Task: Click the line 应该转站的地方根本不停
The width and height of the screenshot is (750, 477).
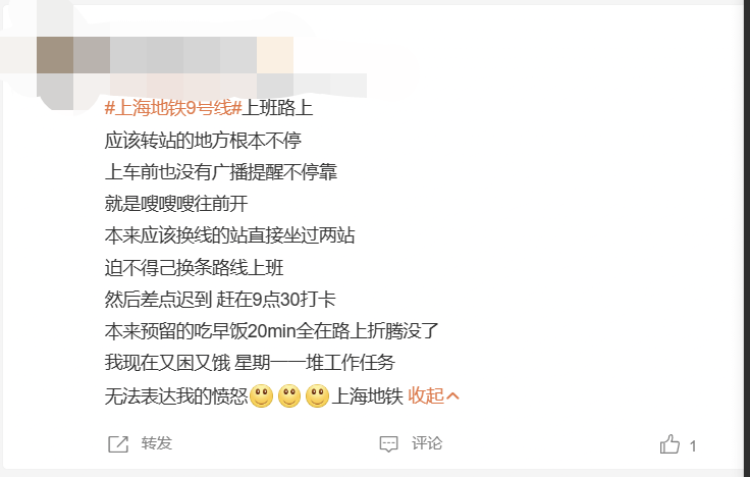Action: point(203,140)
